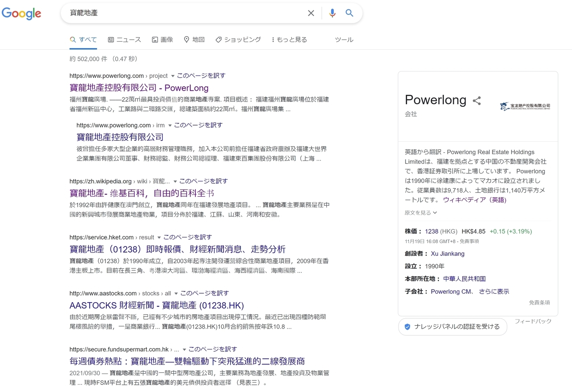The height and width of the screenshot is (392, 572).
Task: Open the dropdown arrow for the aastocks.com result
Action: (176, 294)
